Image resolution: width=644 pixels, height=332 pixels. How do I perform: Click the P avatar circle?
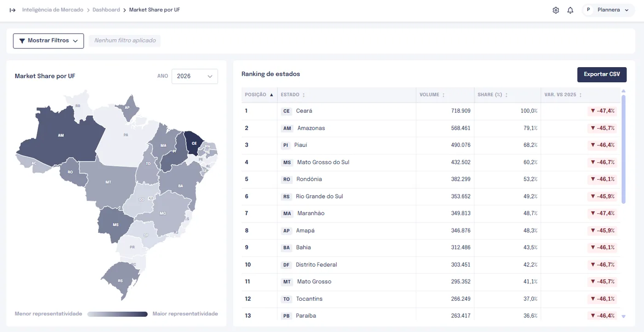pos(588,10)
